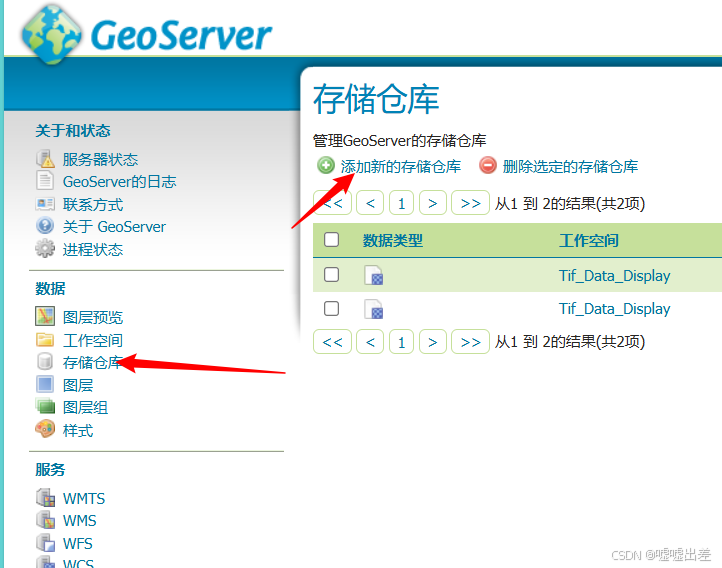
Task: Click 添加新的存储仓库 add new store link
Action: [x=401, y=166]
